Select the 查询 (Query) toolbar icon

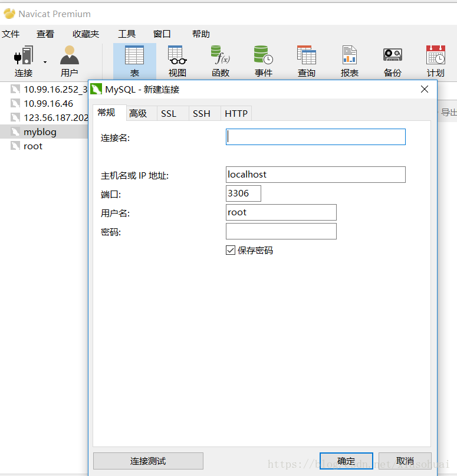307,61
